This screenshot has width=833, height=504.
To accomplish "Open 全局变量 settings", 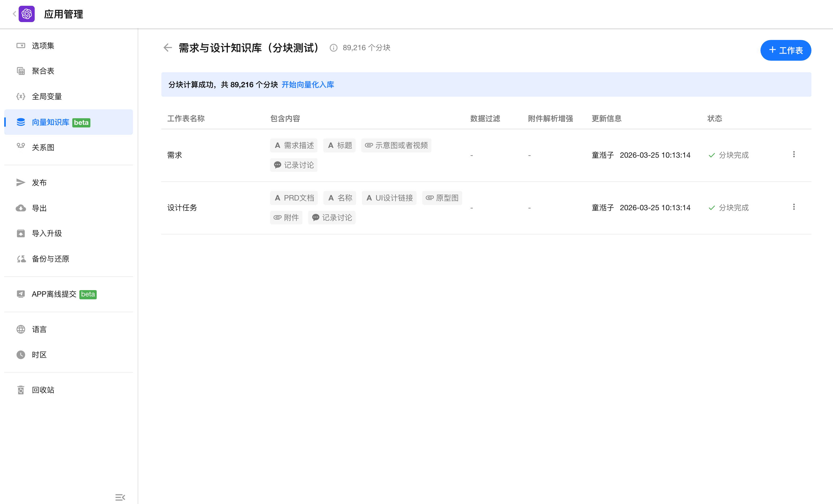I will [47, 96].
